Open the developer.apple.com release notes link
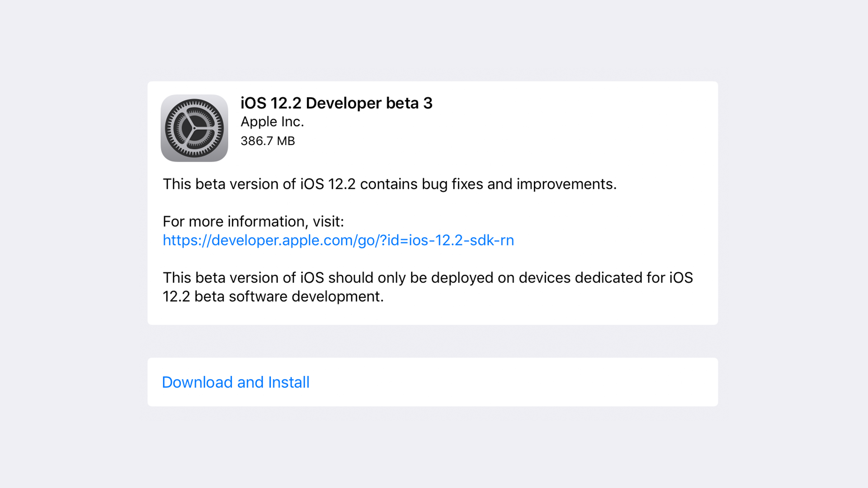 click(338, 240)
